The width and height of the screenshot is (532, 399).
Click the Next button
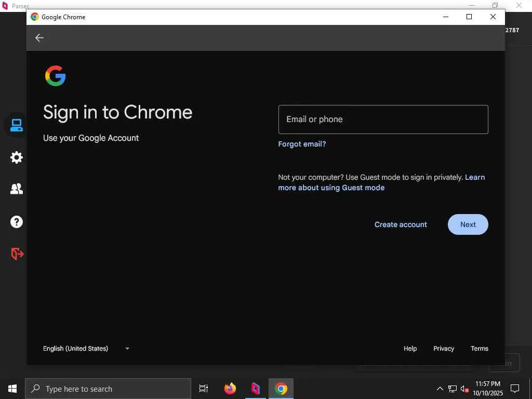click(x=468, y=224)
